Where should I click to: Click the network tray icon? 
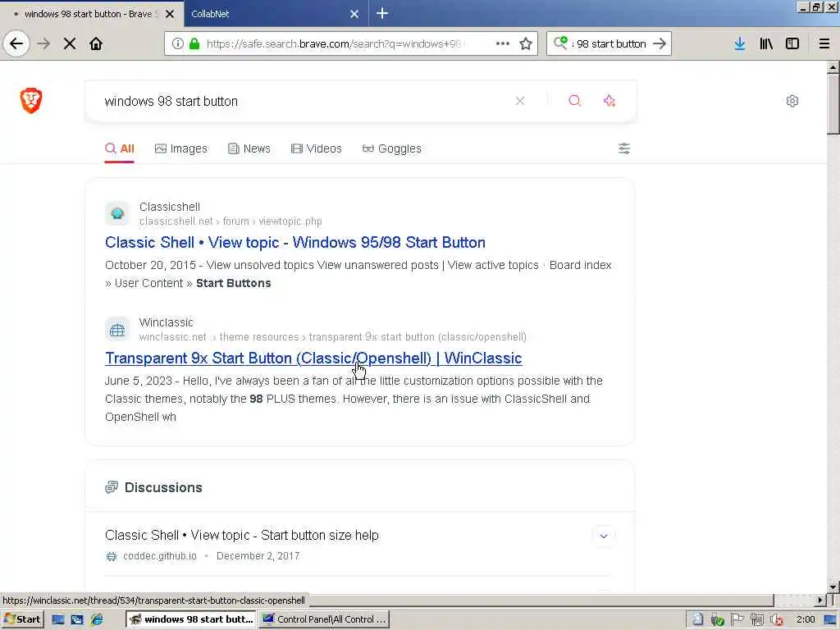[756, 620]
